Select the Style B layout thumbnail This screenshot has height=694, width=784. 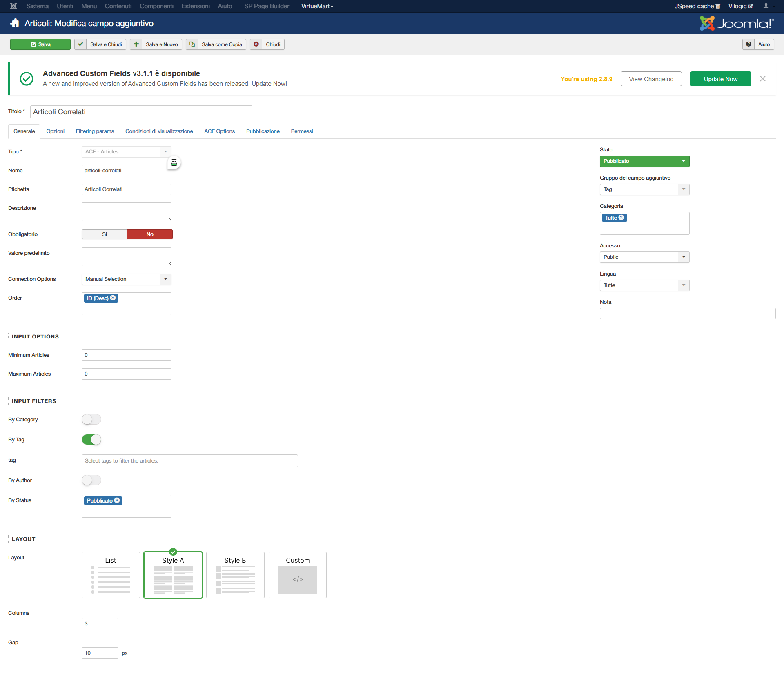(x=235, y=575)
